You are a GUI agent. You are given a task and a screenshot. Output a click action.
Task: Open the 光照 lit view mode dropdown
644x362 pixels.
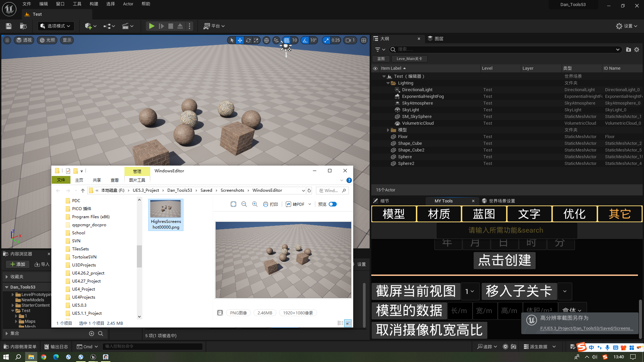point(47,40)
